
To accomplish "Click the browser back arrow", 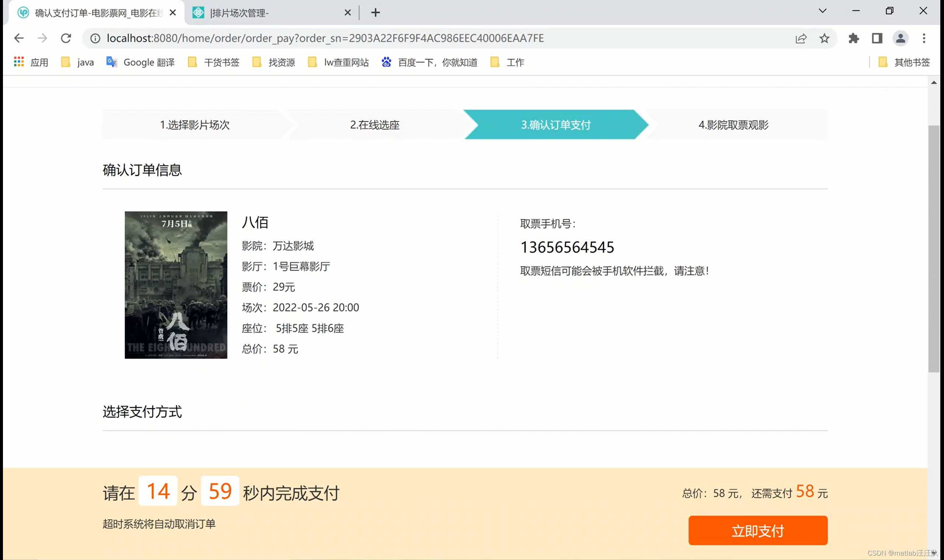I will pyautogui.click(x=19, y=38).
